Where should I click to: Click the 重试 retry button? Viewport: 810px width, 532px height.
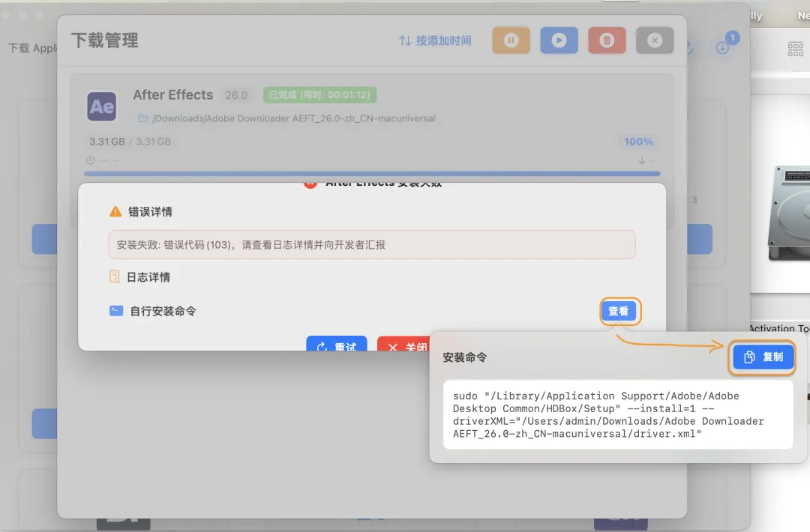click(337, 344)
